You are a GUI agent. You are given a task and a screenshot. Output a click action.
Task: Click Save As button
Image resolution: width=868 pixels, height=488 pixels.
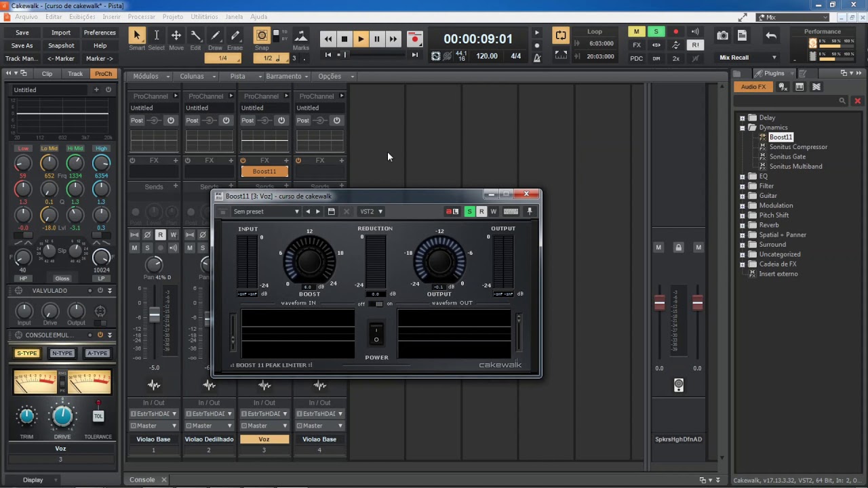point(22,45)
